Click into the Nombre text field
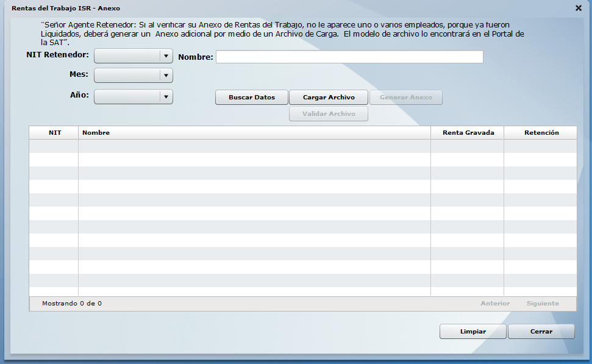 point(349,57)
